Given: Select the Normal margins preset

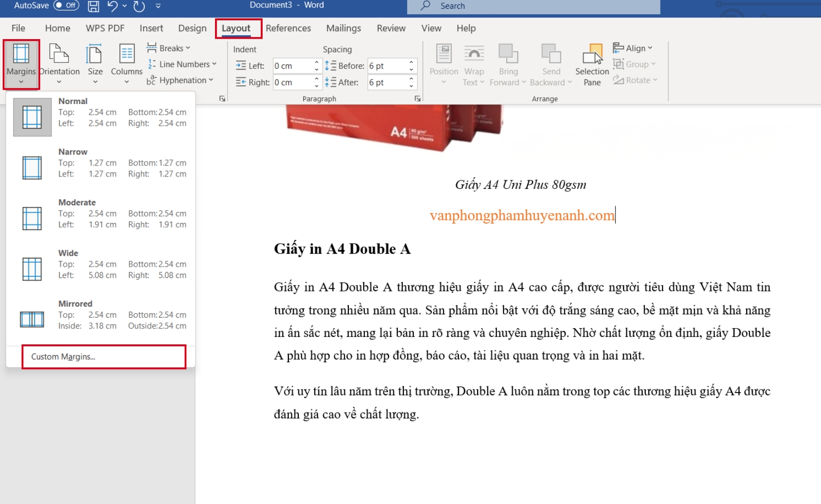Looking at the screenshot, I should pyautogui.click(x=101, y=117).
